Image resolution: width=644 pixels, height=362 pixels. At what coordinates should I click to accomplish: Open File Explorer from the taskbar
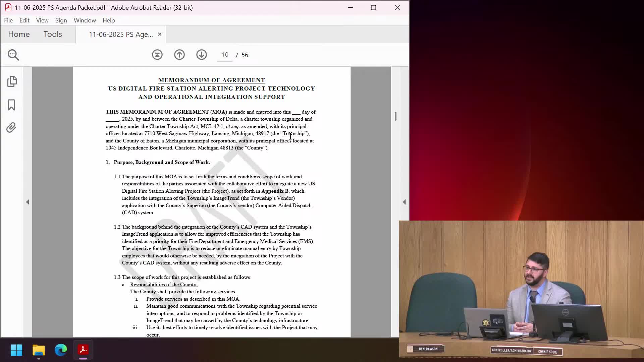click(39, 350)
